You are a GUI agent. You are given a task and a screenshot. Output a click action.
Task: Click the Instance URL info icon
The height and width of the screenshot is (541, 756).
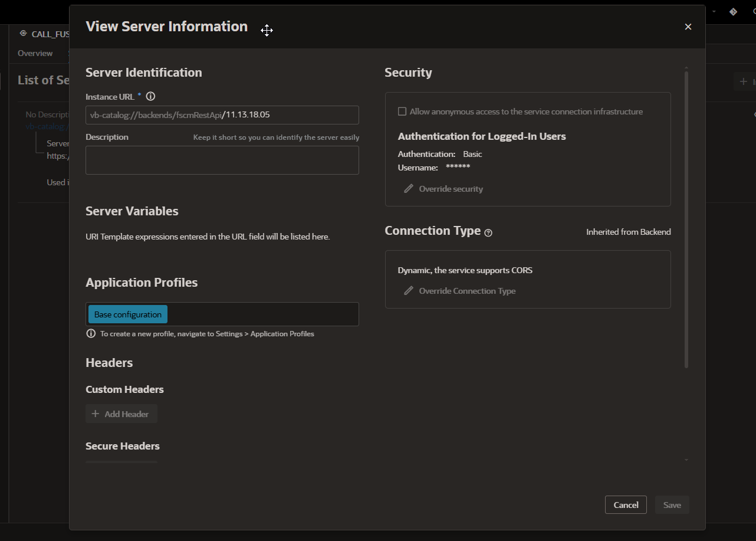point(150,96)
